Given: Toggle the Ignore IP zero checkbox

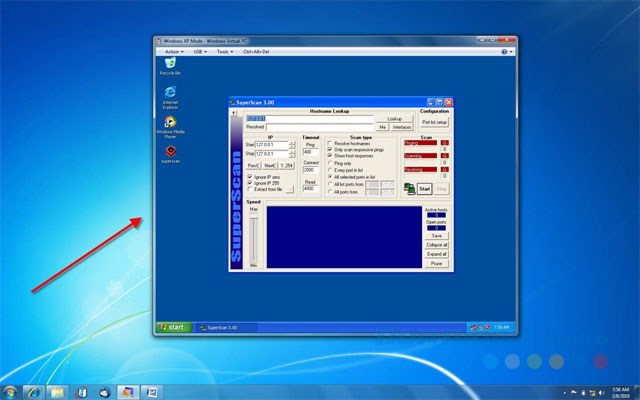Looking at the screenshot, I should click(250, 177).
